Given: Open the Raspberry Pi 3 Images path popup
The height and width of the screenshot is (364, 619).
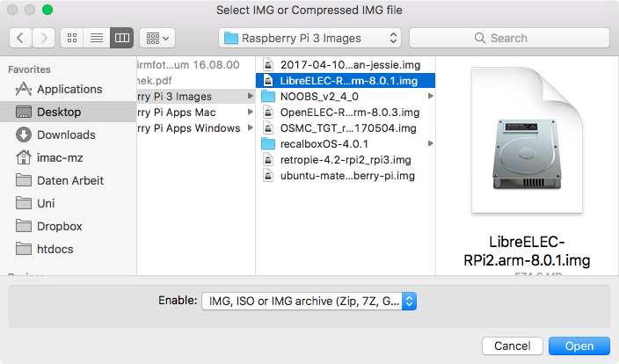Looking at the screenshot, I should pyautogui.click(x=309, y=38).
